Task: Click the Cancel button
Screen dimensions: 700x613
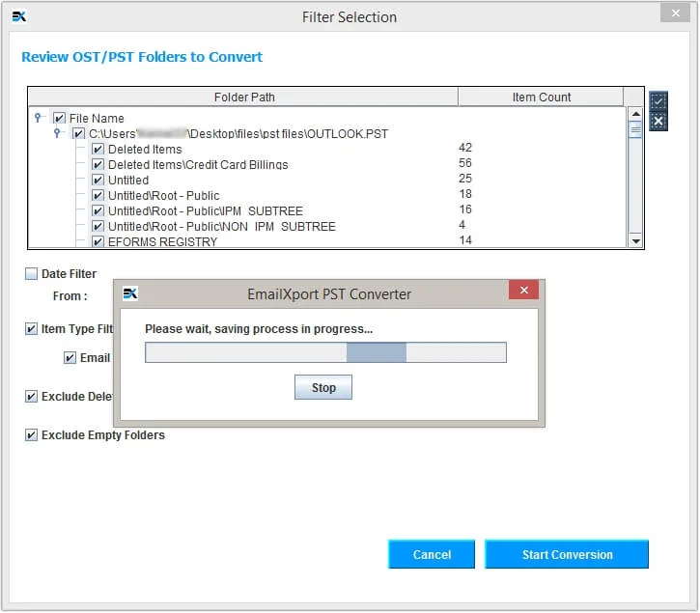Action: (x=432, y=554)
